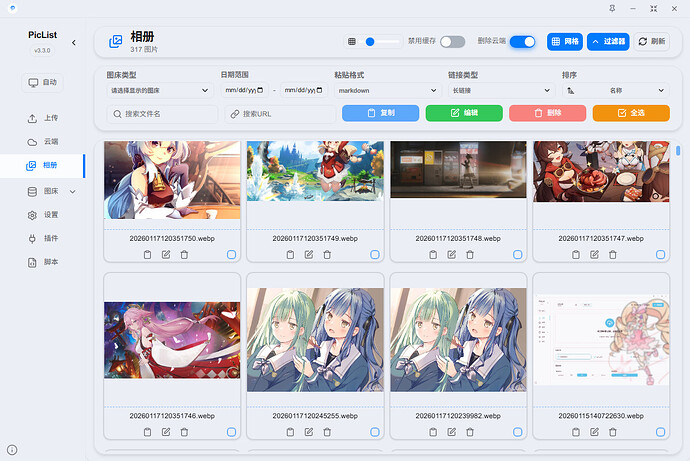Delete image 20260117120351748.webp via trash icon

click(x=470, y=255)
